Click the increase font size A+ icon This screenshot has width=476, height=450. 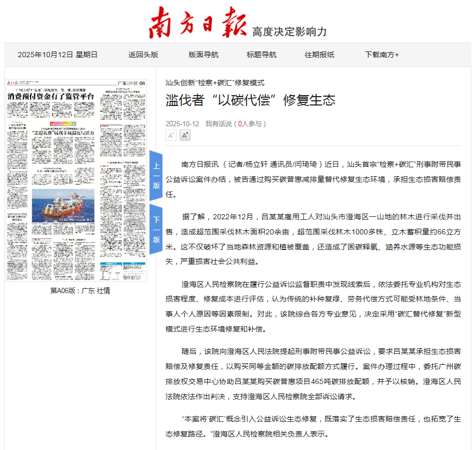point(185,136)
